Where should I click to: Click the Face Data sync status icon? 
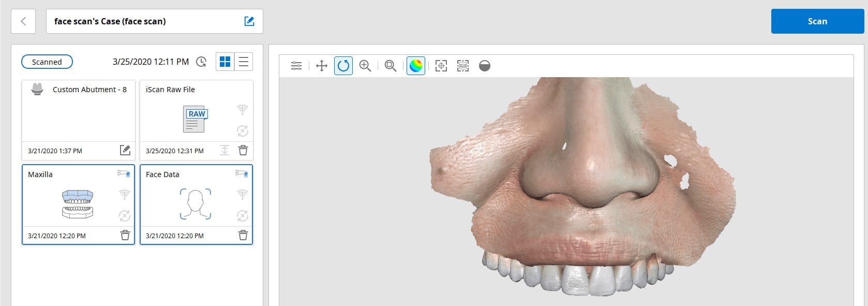[x=242, y=216]
